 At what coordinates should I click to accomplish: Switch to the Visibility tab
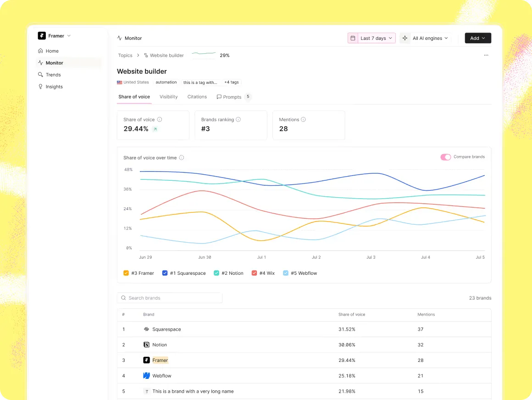[169, 97]
